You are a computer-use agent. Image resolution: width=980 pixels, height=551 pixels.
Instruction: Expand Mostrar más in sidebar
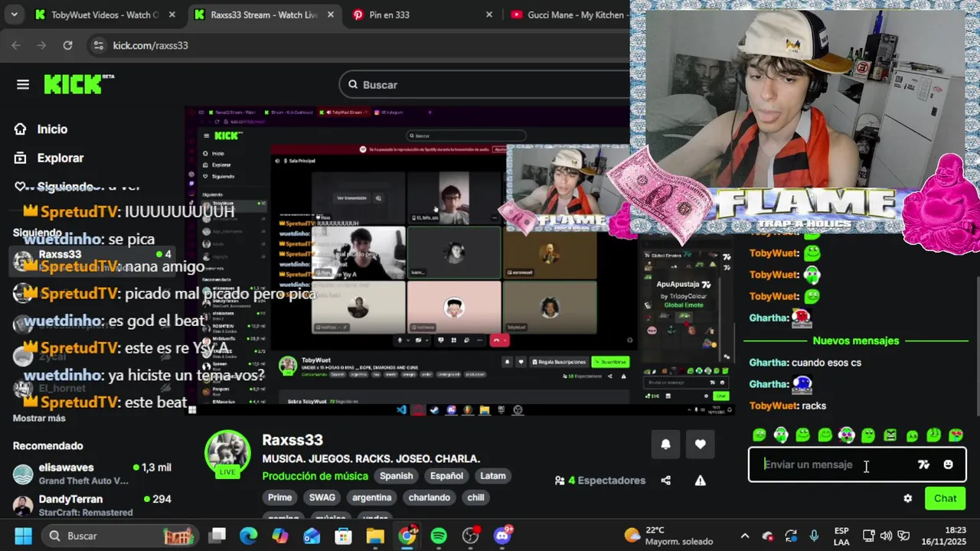pyautogui.click(x=39, y=418)
